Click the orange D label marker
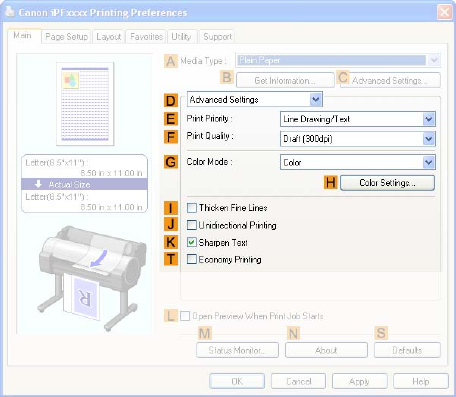The height and width of the screenshot is (397, 456). click(x=170, y=101)
